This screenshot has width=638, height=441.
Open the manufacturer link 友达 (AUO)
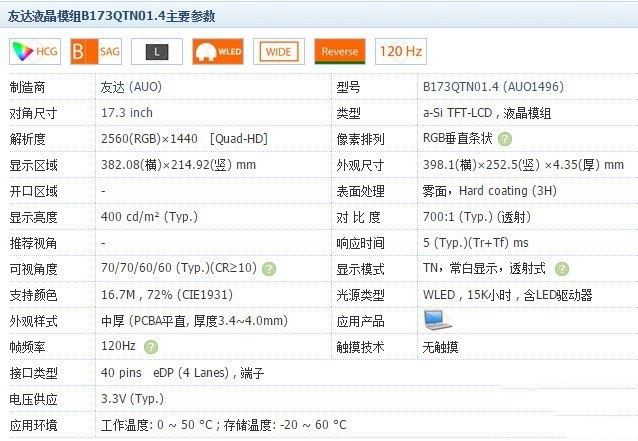(x=131, y=87)
